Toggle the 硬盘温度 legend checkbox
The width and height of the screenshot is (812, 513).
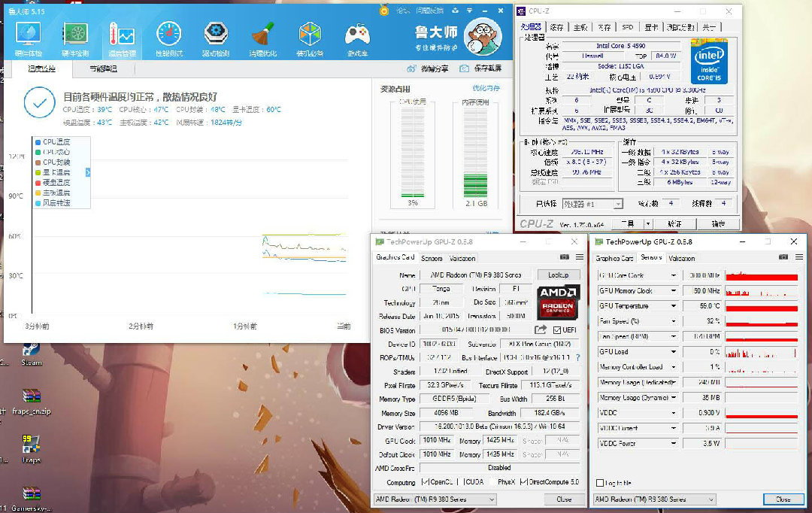coord(38,182)
